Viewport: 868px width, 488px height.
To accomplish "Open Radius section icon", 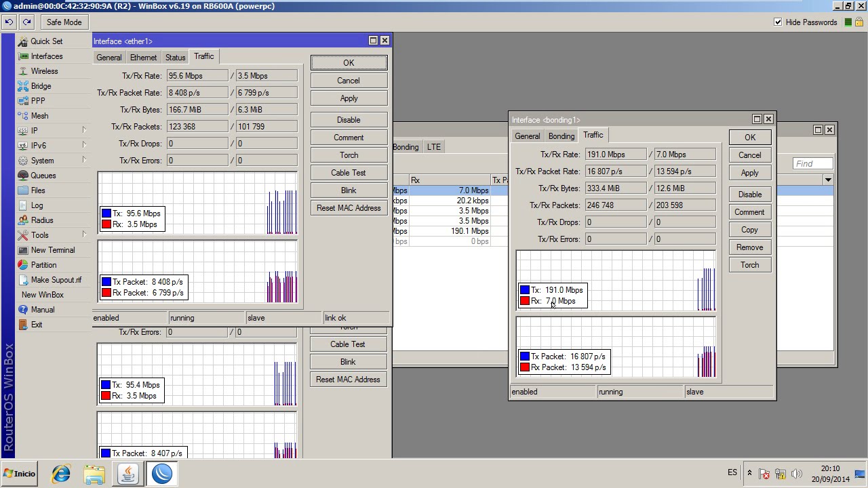I will pyautogui.click(x=23, y=220).
